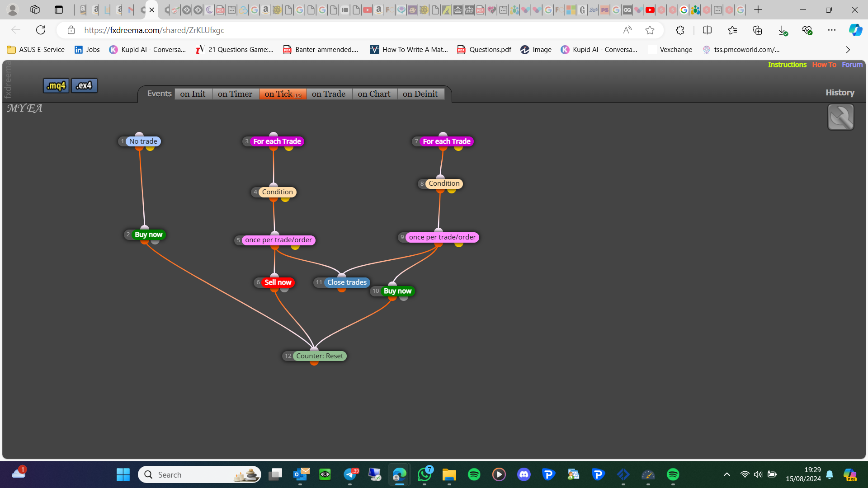Switch to the on Init tab
868x488 pixels.
coord(193,94)
